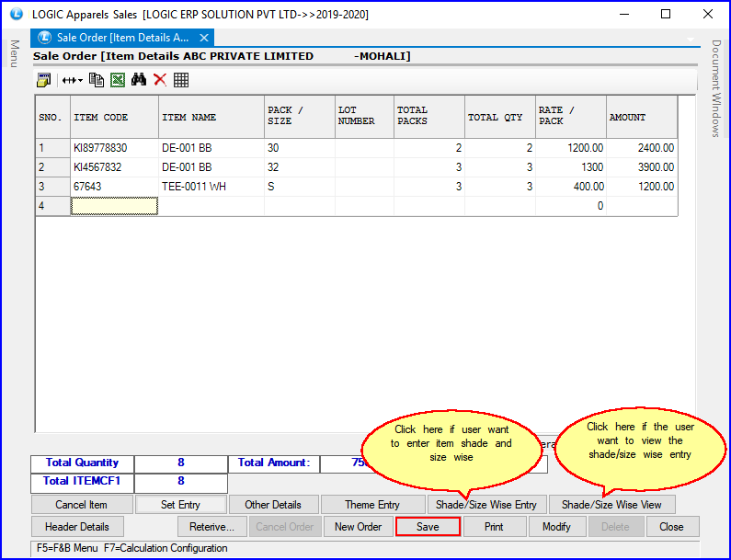This screenshot has width=731, height=560.
Task: Click the Save button
Action: pyautogui.click(x=428, y=526)
